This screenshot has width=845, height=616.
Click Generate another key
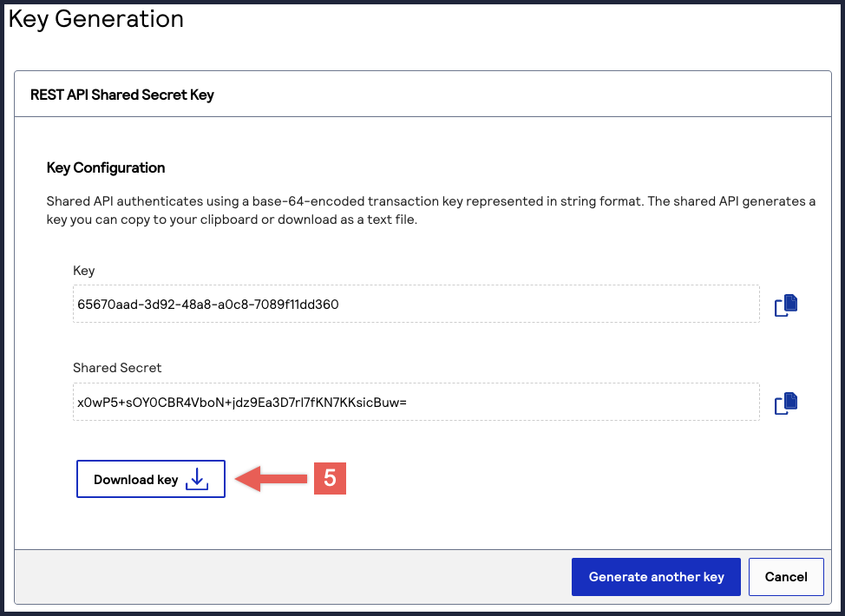tap(656, 577)
